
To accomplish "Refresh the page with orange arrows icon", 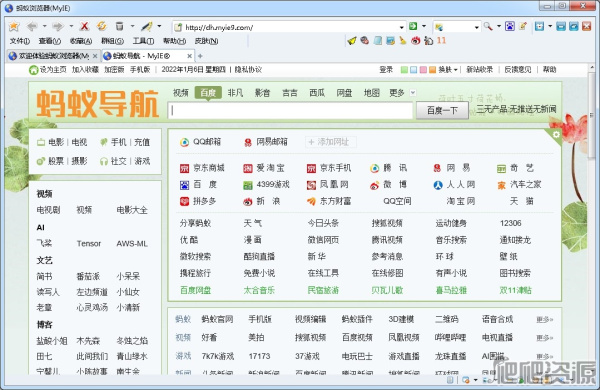I will point(101,26).
